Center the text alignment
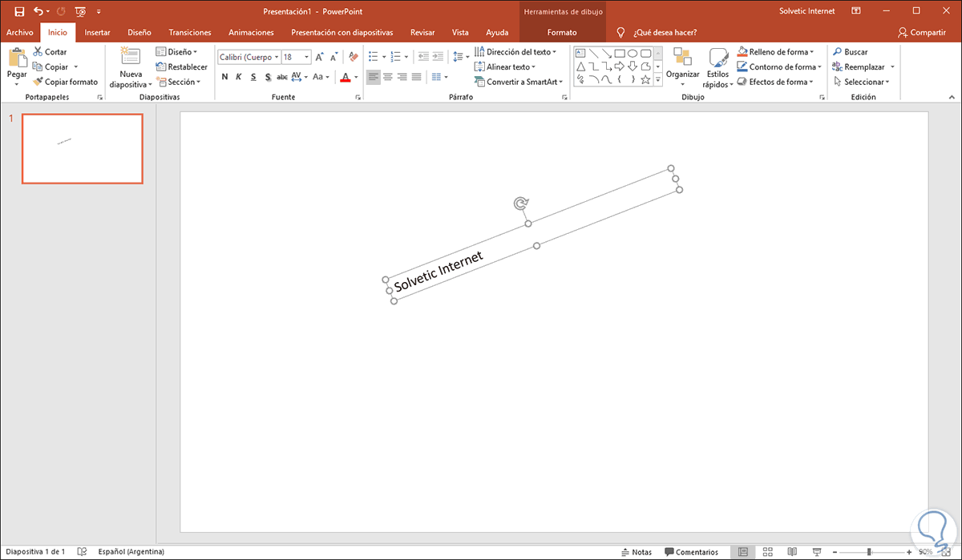This screenshot has height=560, width=962. point(388,77)
